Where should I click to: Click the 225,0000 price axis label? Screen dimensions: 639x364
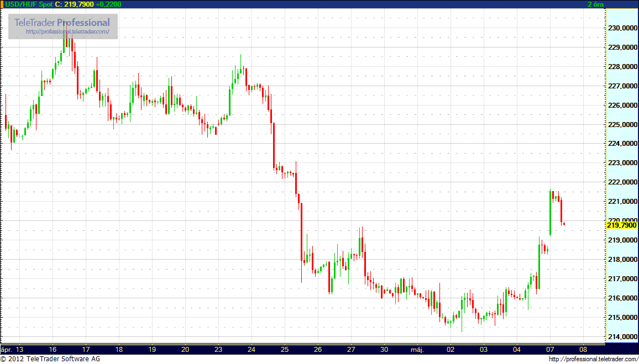(x=622, y=125)
